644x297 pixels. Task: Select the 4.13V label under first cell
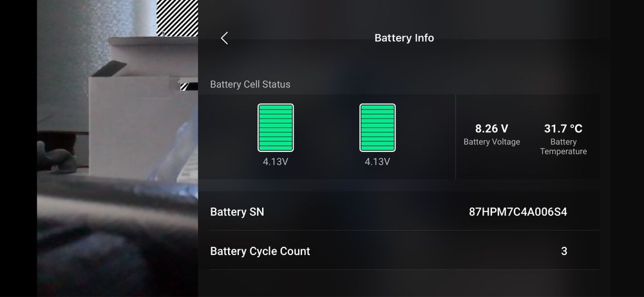point(276,162)
